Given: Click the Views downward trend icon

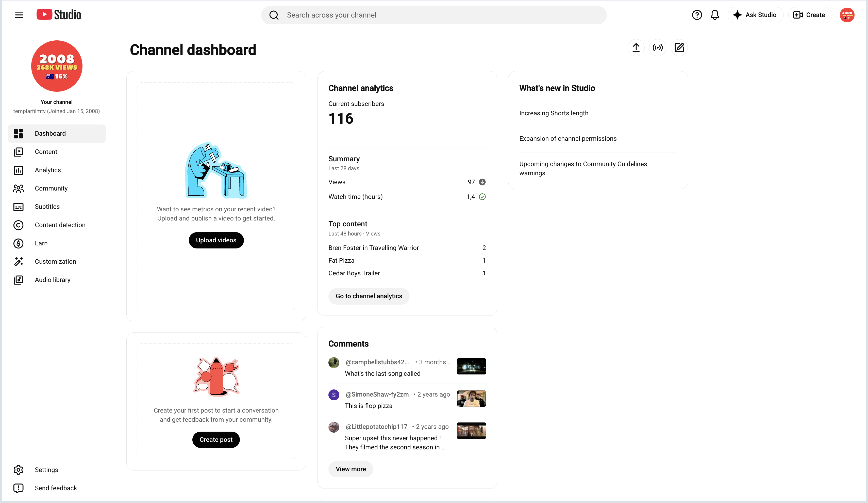Looking at the screenshot, I should point(482,182).
